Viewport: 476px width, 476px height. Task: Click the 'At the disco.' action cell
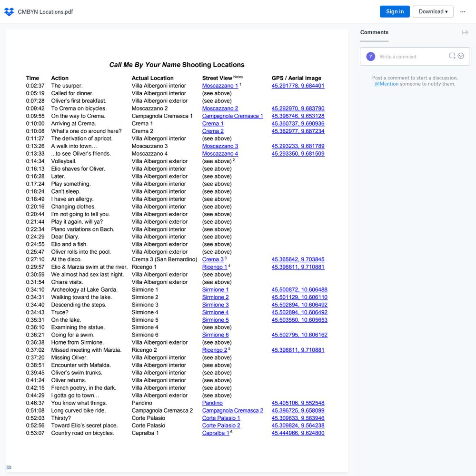click(66, 259)
